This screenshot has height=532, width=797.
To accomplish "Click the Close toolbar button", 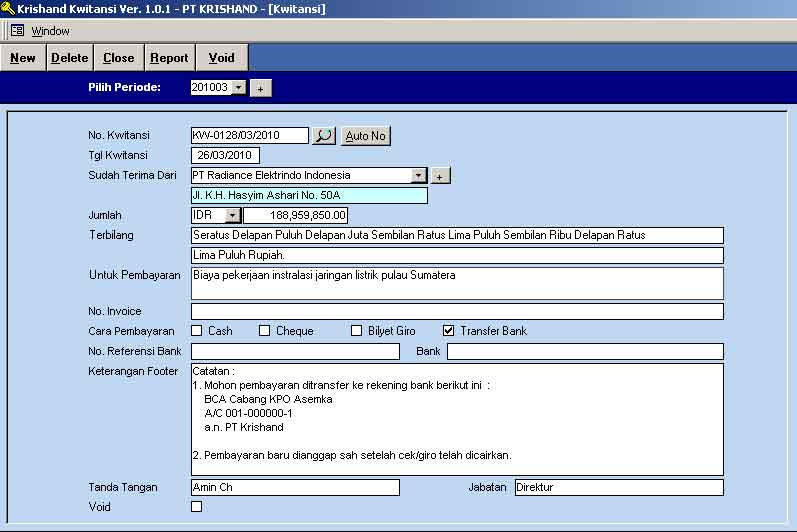I will click(x=119, y=58).
